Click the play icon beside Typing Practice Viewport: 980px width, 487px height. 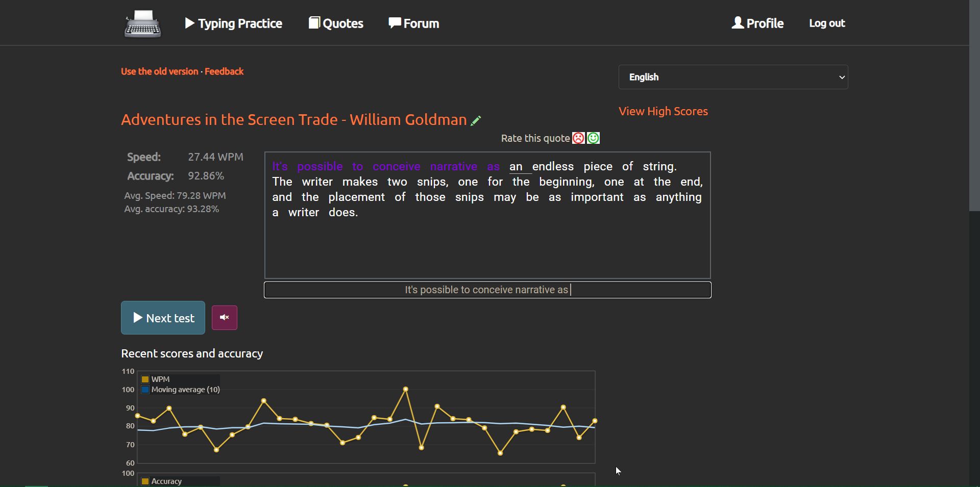tap(189, 23)
